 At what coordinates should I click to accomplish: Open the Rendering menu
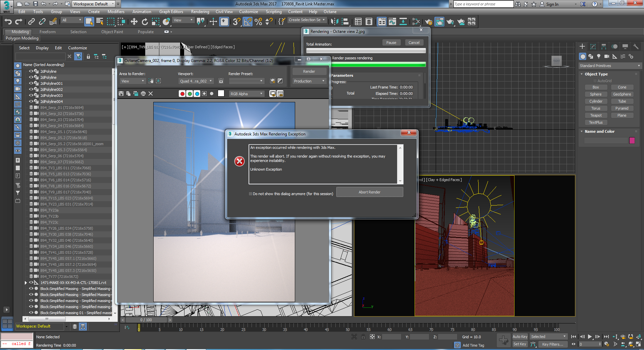pos(200,12)
